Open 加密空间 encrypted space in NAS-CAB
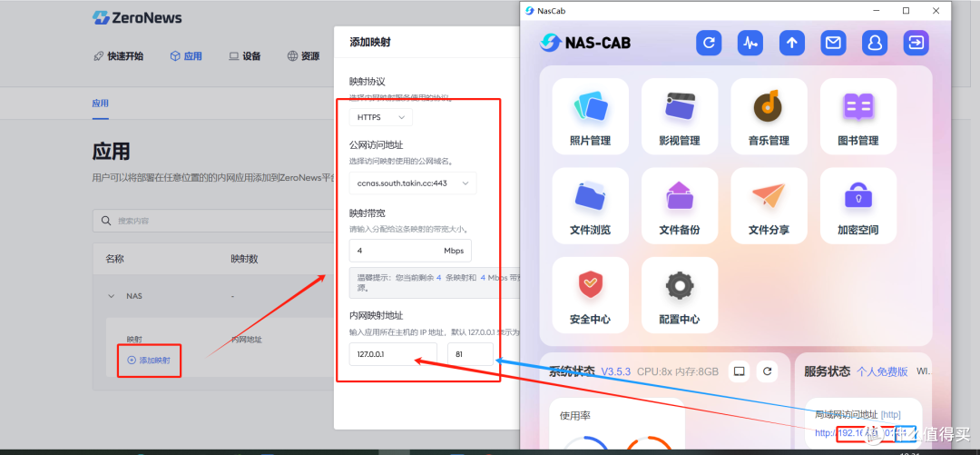 pos(858,206)
